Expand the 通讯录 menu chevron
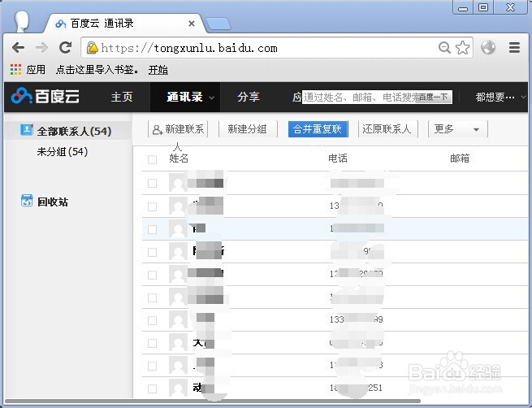Viewport: 532px width, 408px height. (x=212, y=98)
